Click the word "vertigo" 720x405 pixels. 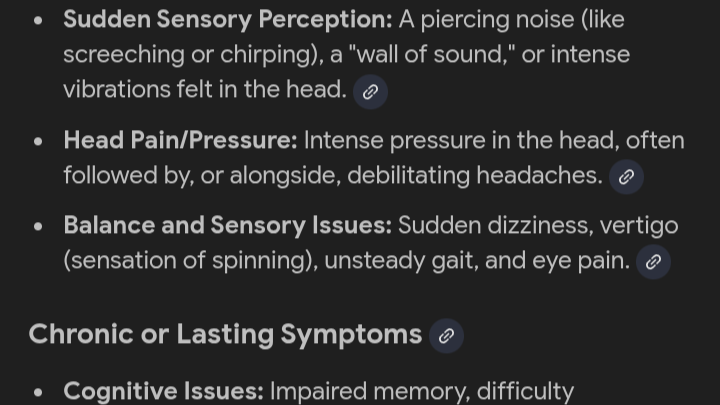click(638, 226)
